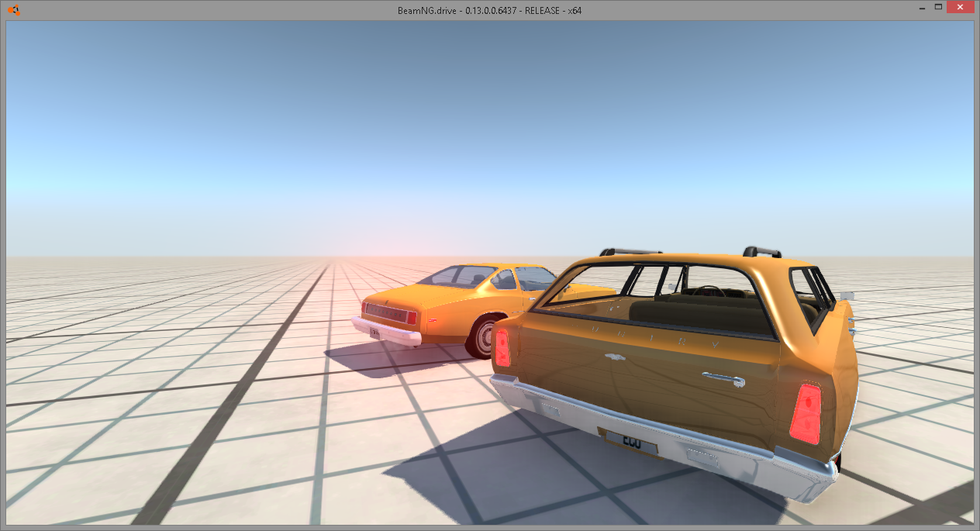
Task: Click the BeamNG orange logo icon in title bar
Action: (14, 10)
